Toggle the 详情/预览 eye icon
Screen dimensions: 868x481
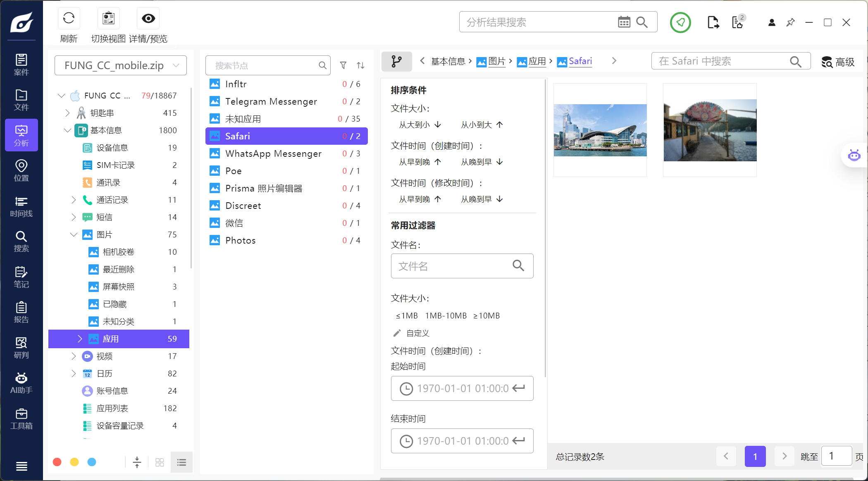pyautogui.click(x=148, y=19)
